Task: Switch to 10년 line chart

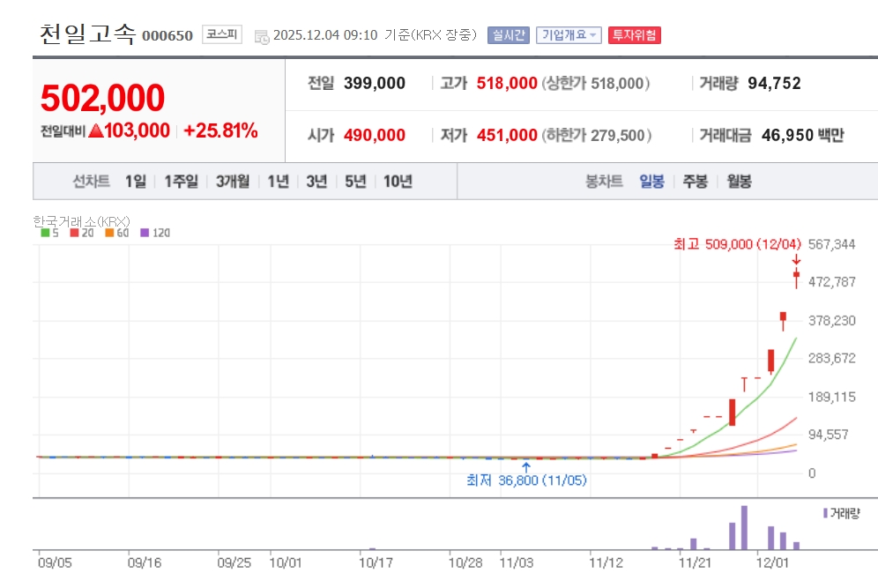Action: click(398, 182)
